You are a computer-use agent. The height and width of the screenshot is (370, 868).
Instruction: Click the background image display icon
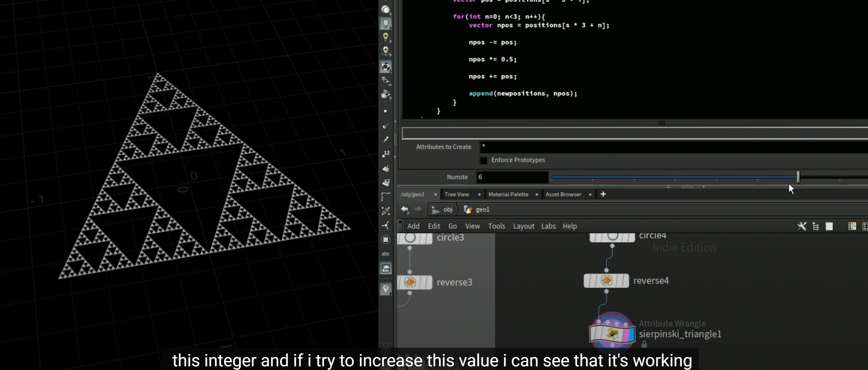(386, 268)
